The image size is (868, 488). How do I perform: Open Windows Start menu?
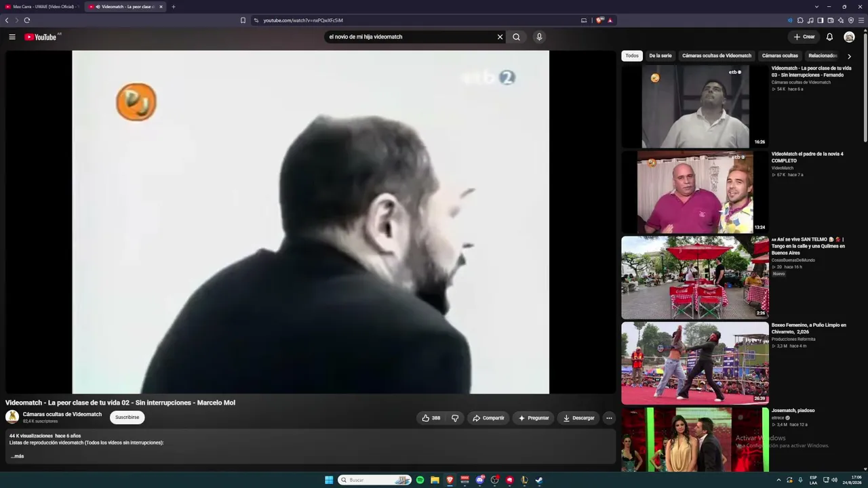(329, 480)
